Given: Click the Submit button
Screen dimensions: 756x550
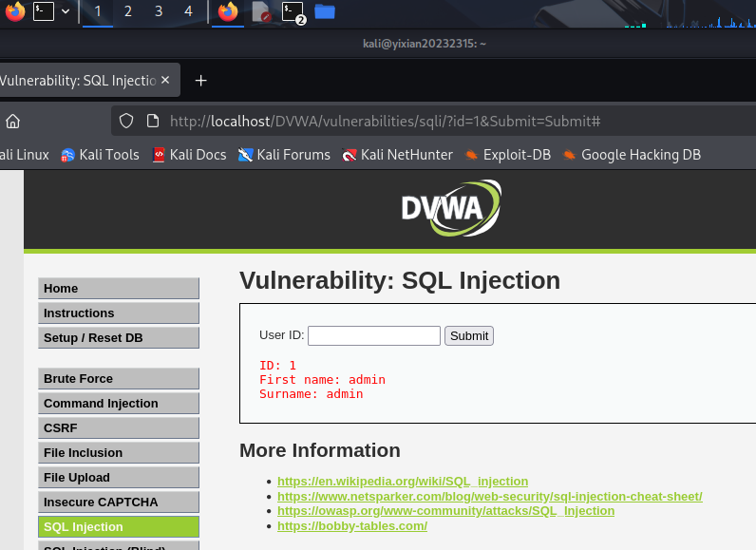Looking at the screenshot, I should click(469, 335).
